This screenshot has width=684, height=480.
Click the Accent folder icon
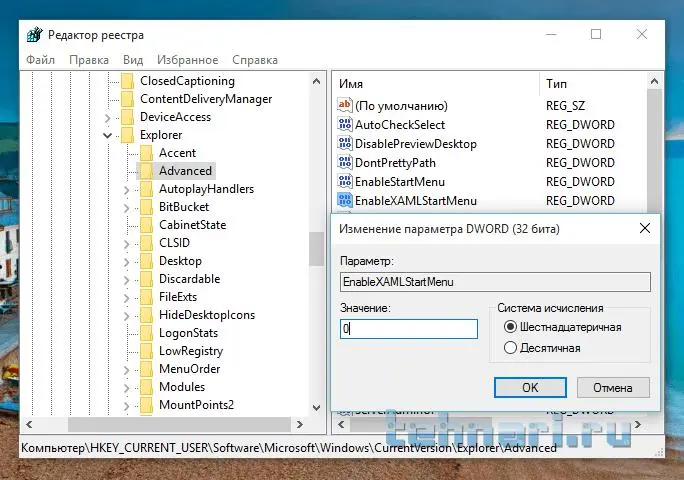(x=147, y=153)
